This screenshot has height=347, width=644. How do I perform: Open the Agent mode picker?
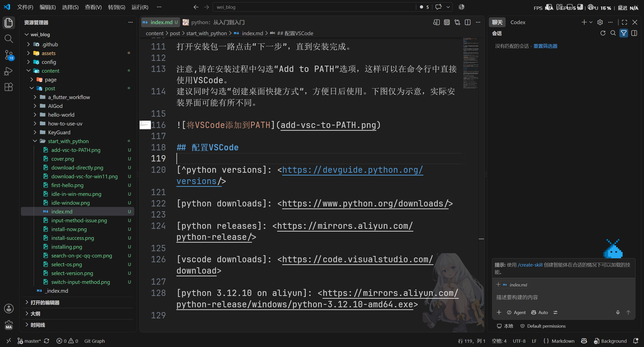(516, 312)
